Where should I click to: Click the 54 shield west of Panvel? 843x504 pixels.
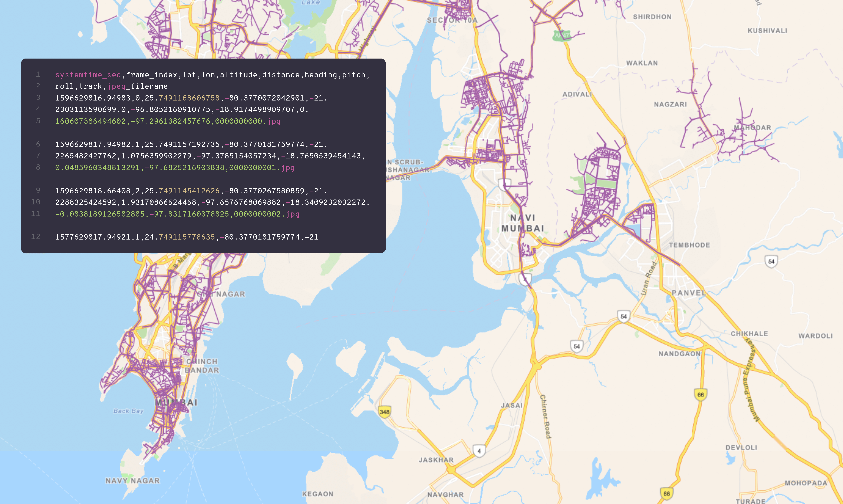(624, 317)
